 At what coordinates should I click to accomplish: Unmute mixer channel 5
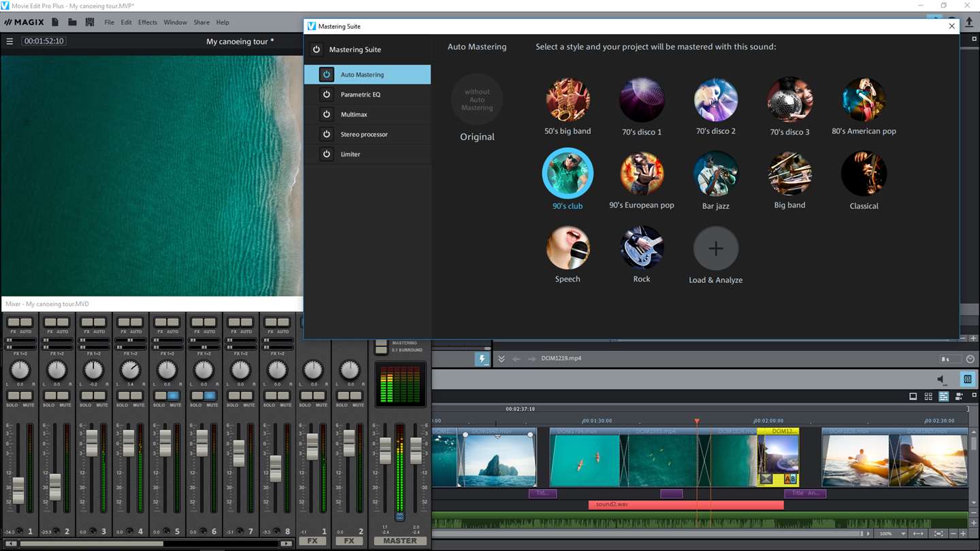174,396
